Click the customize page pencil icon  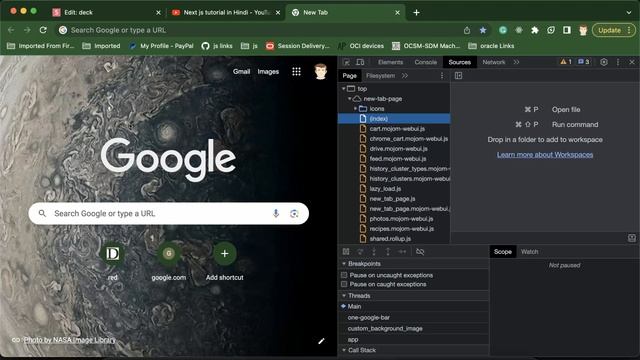point(321,341)
